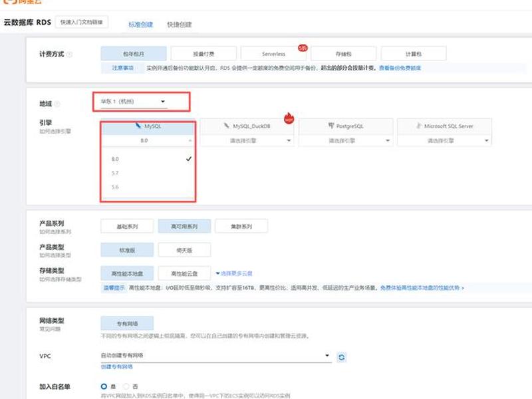Image resolution: width=532 pixels, height=399 pixels.
Task: Select 基础系列 product series
Action: [127, 226]
